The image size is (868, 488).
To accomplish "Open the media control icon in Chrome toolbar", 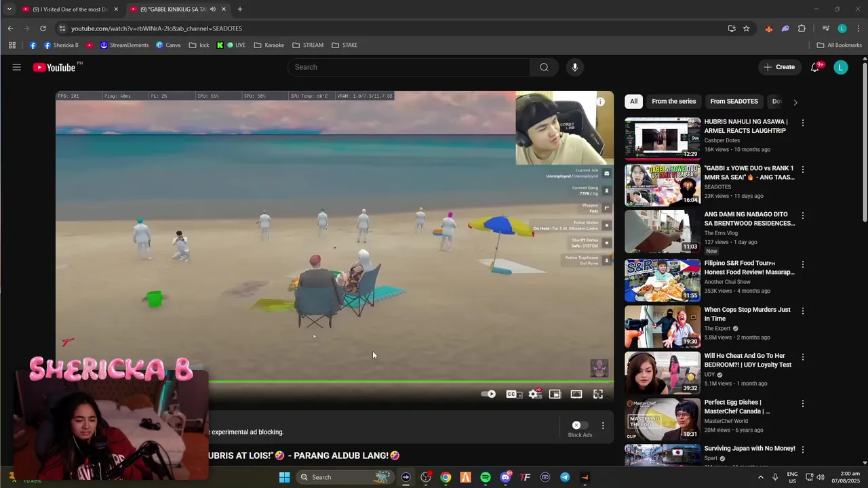I will pyautogui.click(x=825, y=28).
